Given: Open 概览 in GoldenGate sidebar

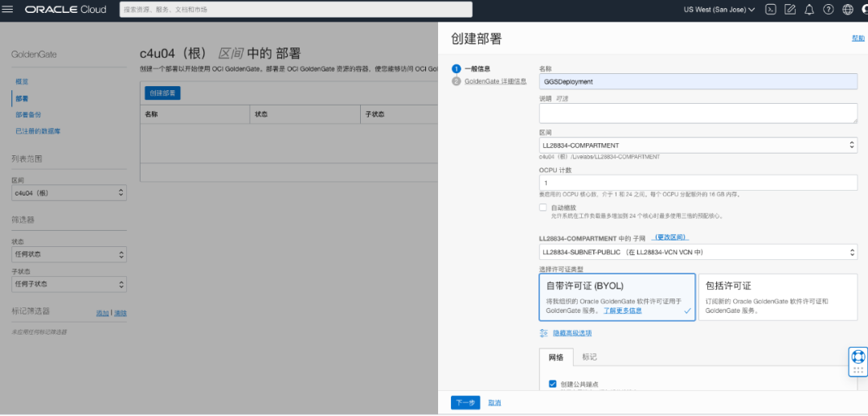Looking at the screenshot, I should click(x=22, y=81).
